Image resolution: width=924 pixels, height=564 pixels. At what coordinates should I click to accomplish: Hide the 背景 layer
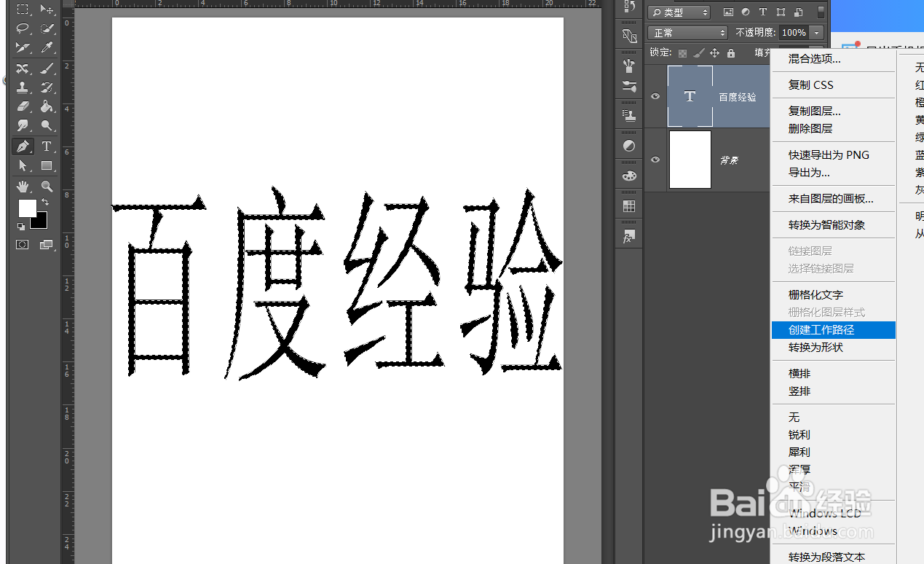pyautogui.click(x=655, y=160)
